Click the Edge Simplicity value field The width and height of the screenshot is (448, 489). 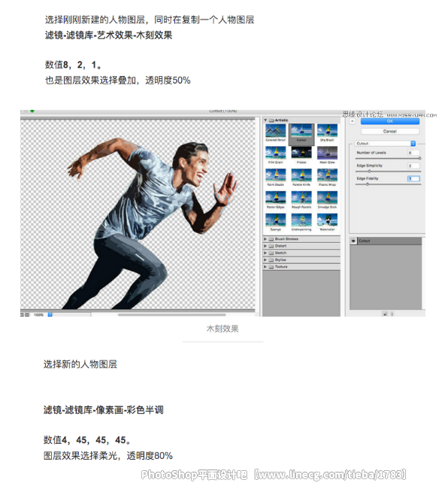click(413, 166)
